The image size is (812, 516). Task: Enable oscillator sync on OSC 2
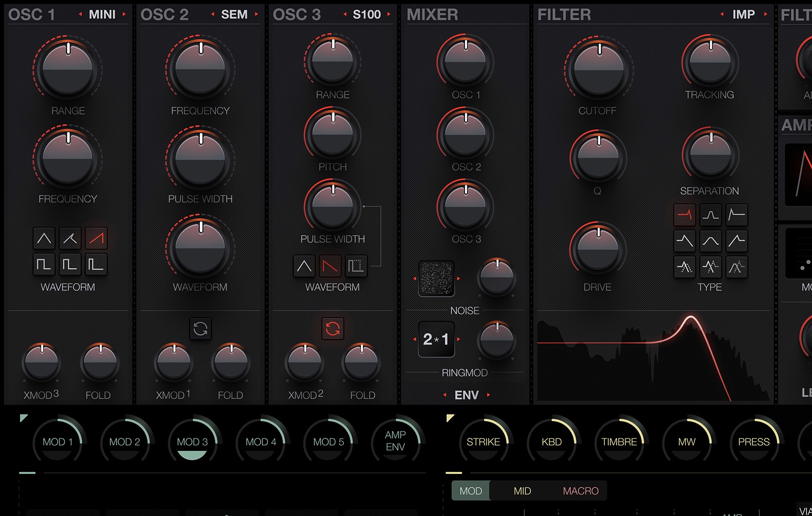pyautogui.click(x=200, y=329)
